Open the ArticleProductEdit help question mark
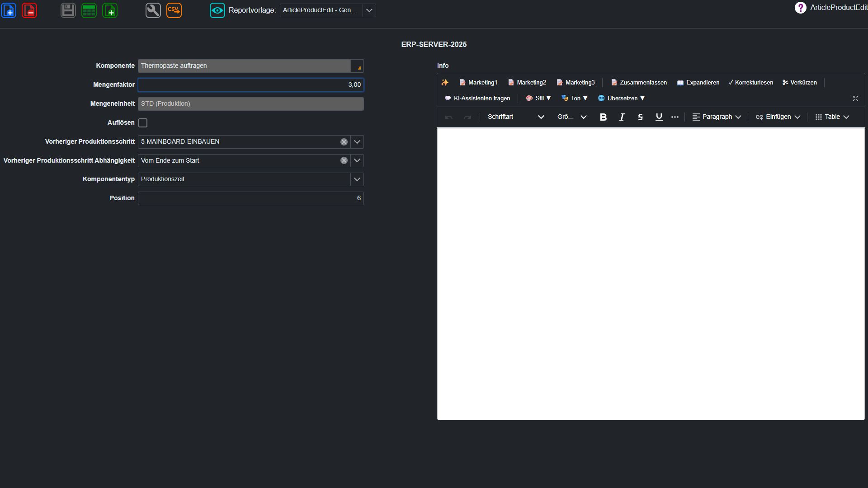The height and width of the screenshot is (488, 868). click(800, 8)
